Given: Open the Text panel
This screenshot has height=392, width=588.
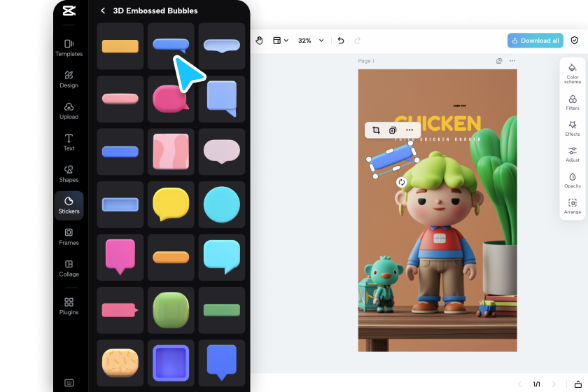Looking at the screenshot, I should [69, 143].
